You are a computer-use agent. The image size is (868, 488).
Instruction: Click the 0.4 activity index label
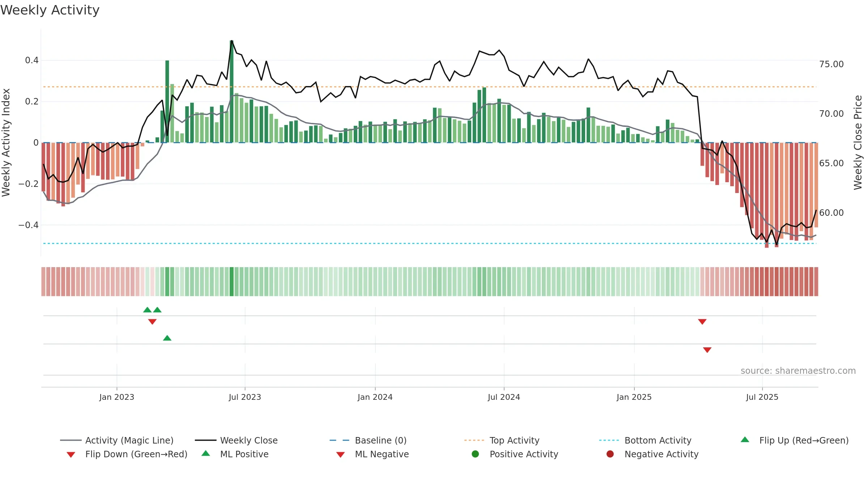32,60
